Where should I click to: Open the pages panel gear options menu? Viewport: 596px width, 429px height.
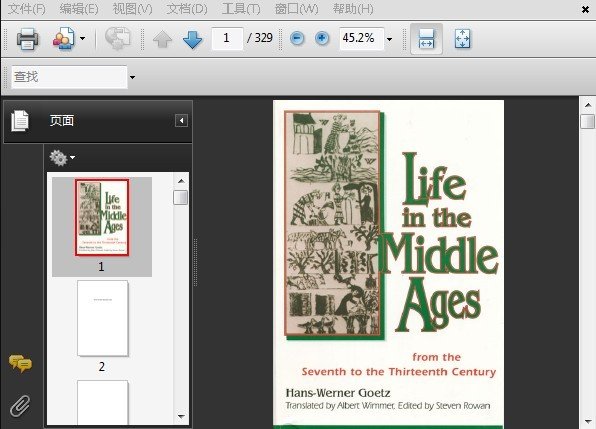(62, 158)
